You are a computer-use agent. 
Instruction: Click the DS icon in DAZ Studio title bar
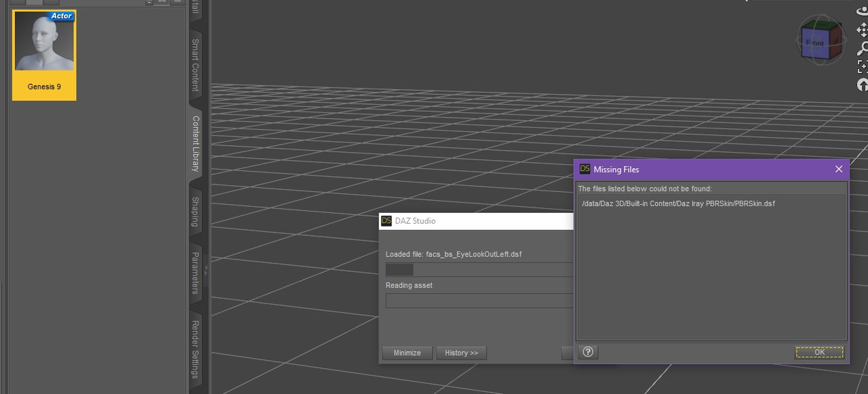coord(387,220)
